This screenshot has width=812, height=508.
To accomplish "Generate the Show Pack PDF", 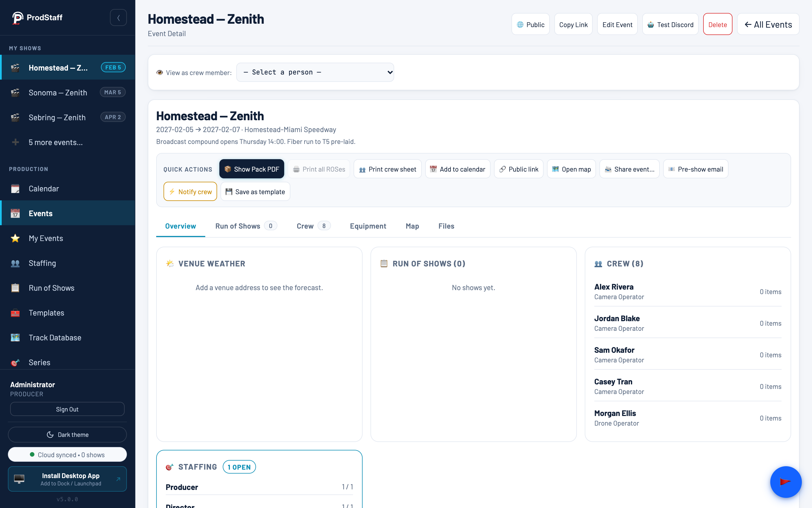I will pyautogui.click(x=252, y=169).
